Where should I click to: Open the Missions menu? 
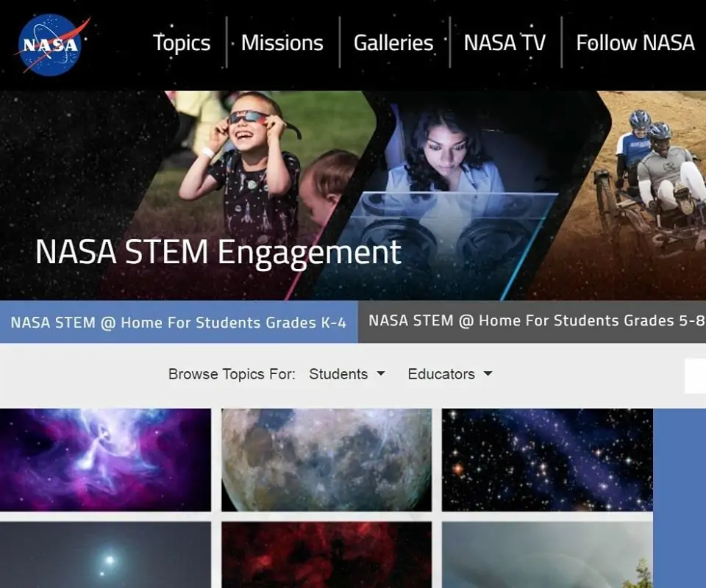[x=282, y=43]
